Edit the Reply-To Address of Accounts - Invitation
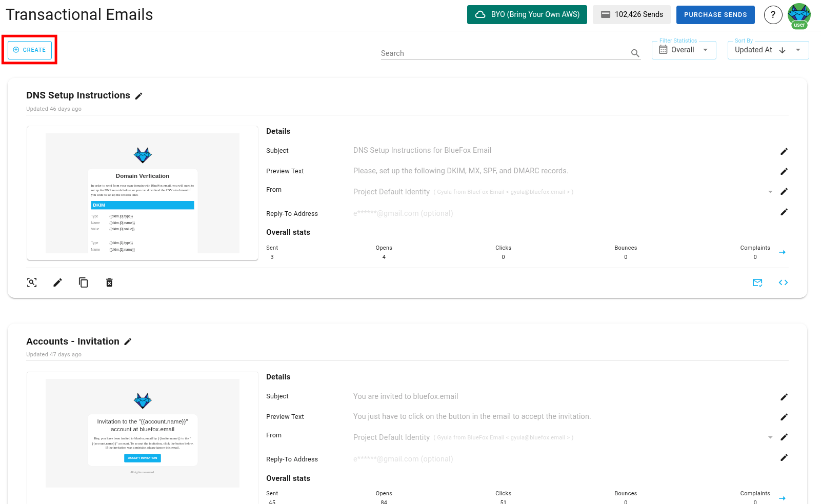 [x=784, y=457]
